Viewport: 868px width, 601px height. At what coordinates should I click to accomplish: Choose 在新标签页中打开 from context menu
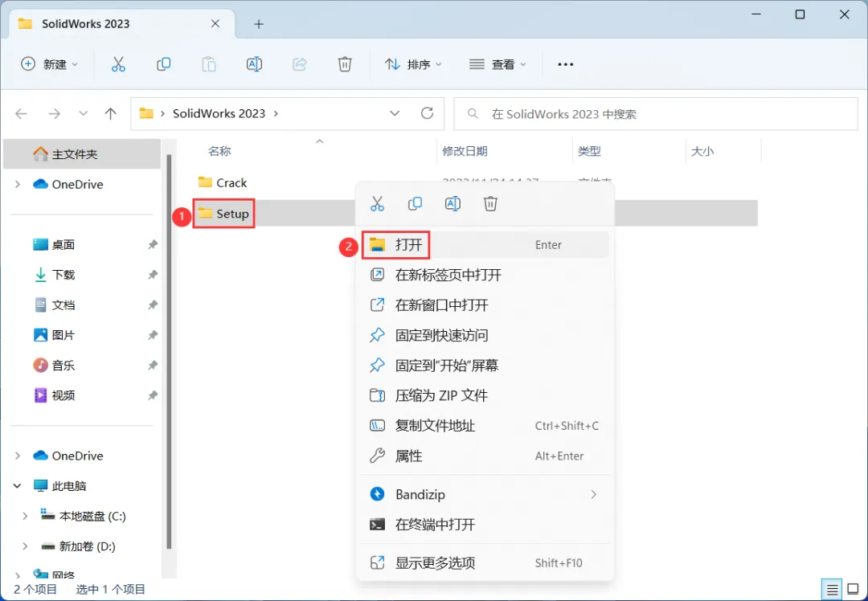(485, 275)
